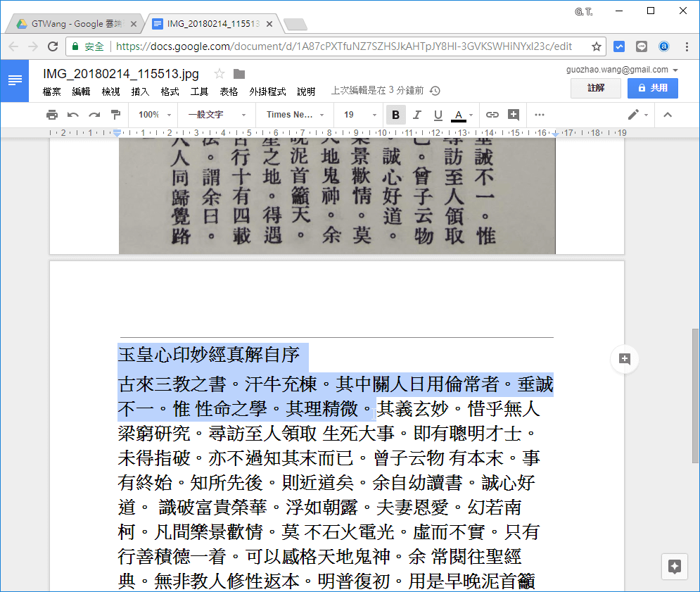Star the document IMG_20180214_115513.jpg

220,73
